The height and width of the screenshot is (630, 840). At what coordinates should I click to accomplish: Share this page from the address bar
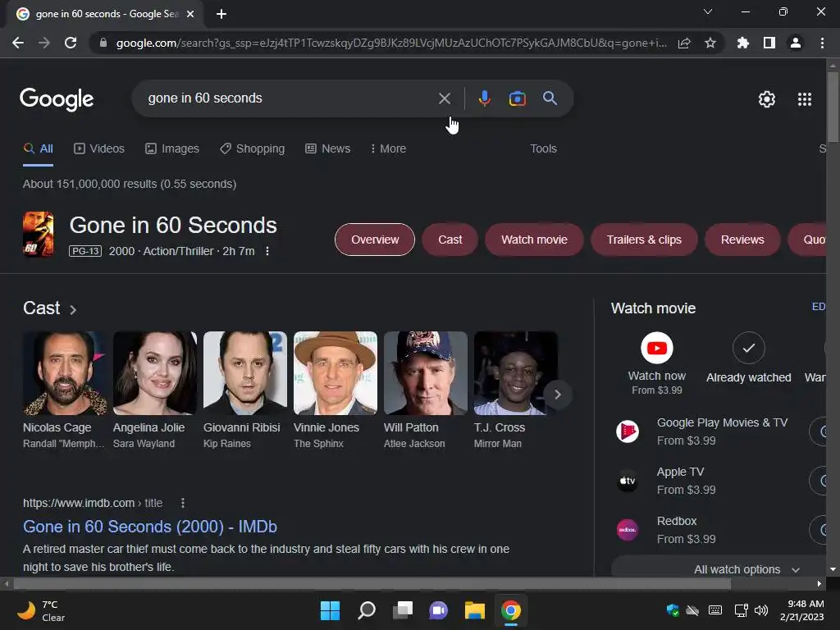click(x=684, y=43)
